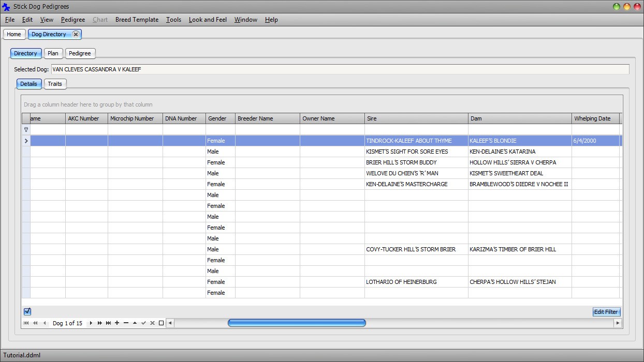Toggle the filter enabled checkbox
This screenshot has width=644, height=362.
(x=27, y=311)
